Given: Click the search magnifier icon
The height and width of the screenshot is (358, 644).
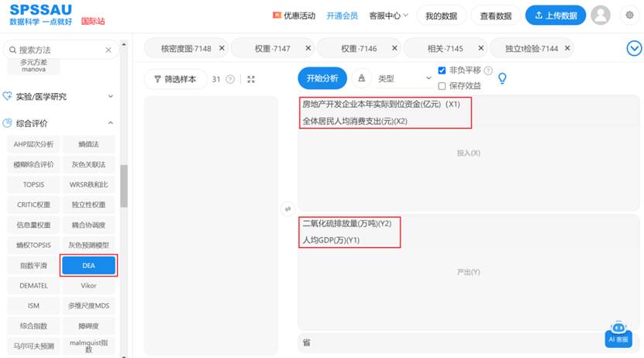Looking at the screenshot, I should pos(12,50).
